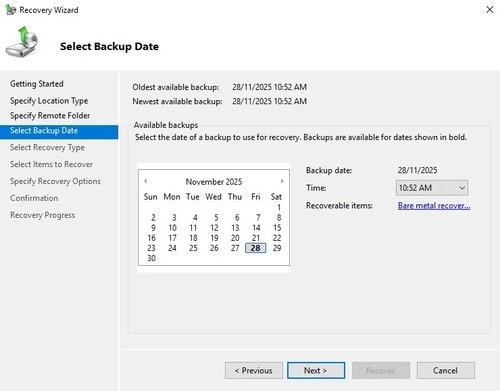Select date 26 in the calendar

[214, 248]
